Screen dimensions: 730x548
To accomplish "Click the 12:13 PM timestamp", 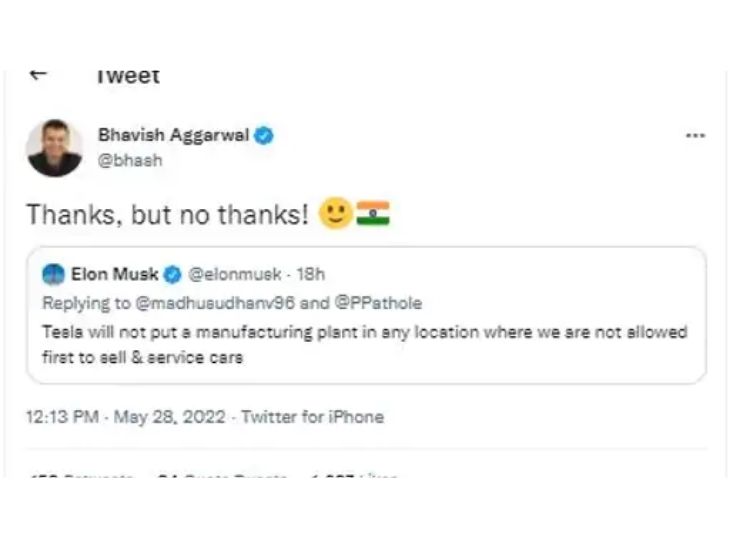I will pos(62,417).
